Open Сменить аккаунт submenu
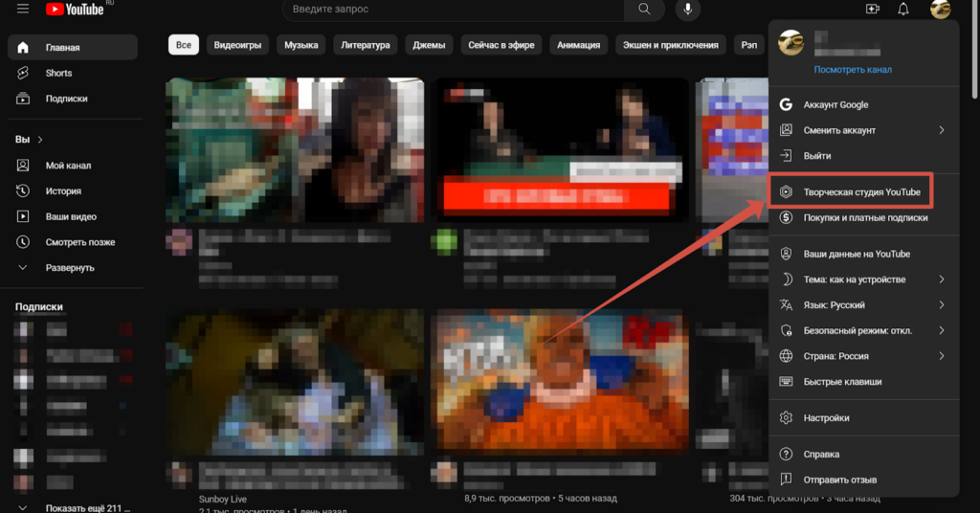The image size is (980, 513). tap(864, 130)
